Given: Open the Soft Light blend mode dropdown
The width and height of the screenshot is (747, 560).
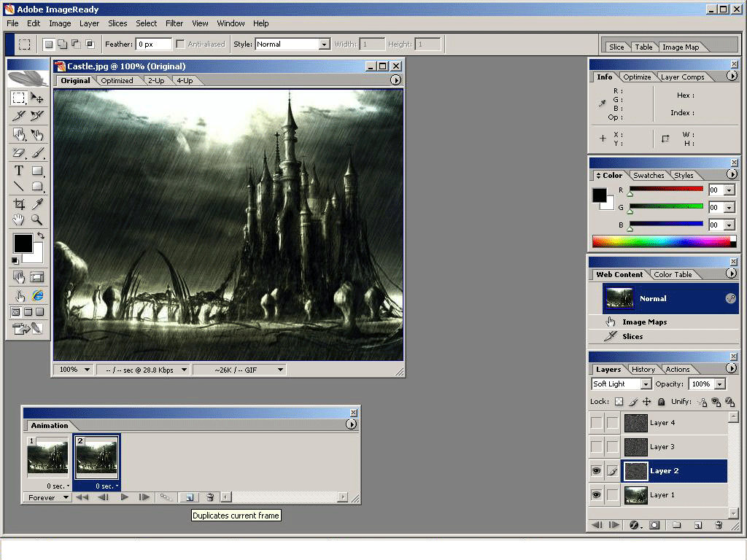Looking at the screenshot, I should 646,384.
